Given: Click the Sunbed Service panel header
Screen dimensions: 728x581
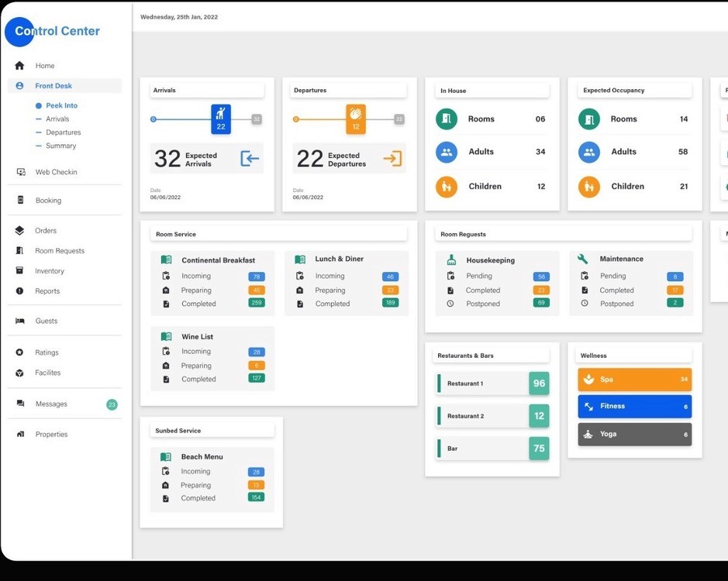Looking at the screenshot, I should point(212,431).
